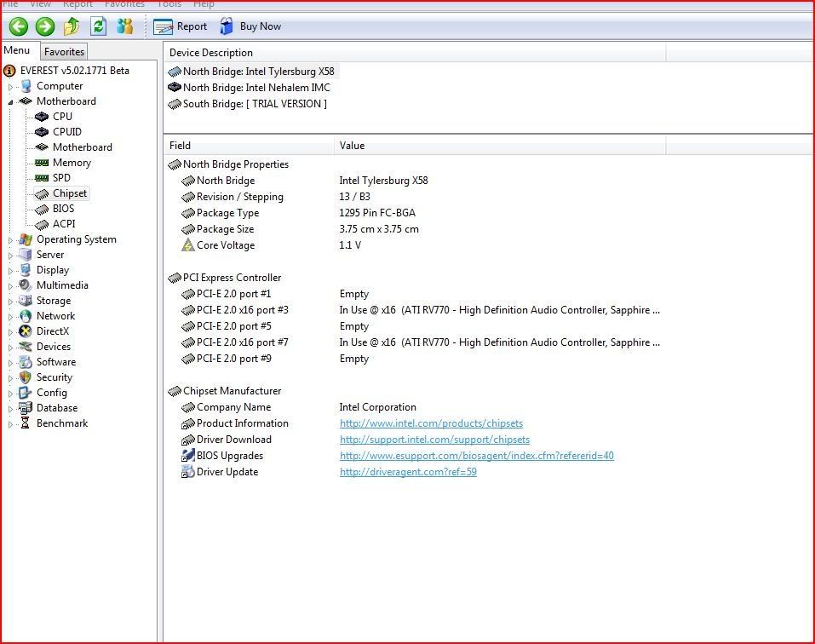815x644 pixels.
Task: Collapse the Motherboard tree node
Action: coord(10,102)
